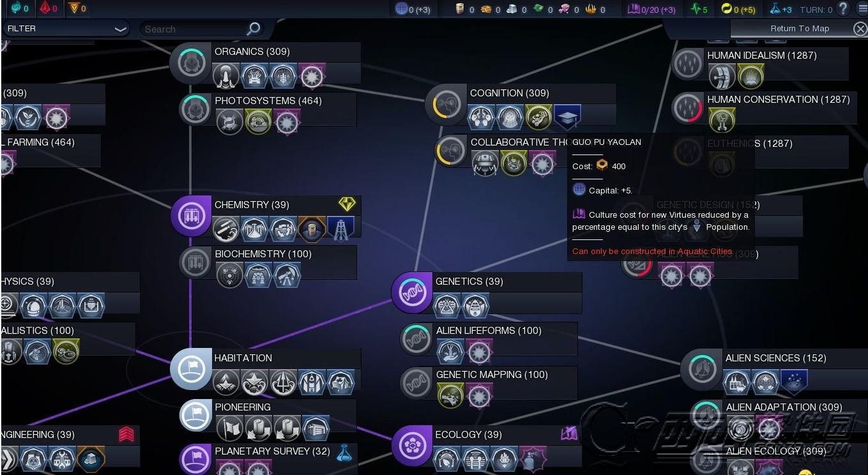Screen dimensions: 868x475
Task: Click the blue globe capital icon in top bar
Action: (x=401, y=9)
